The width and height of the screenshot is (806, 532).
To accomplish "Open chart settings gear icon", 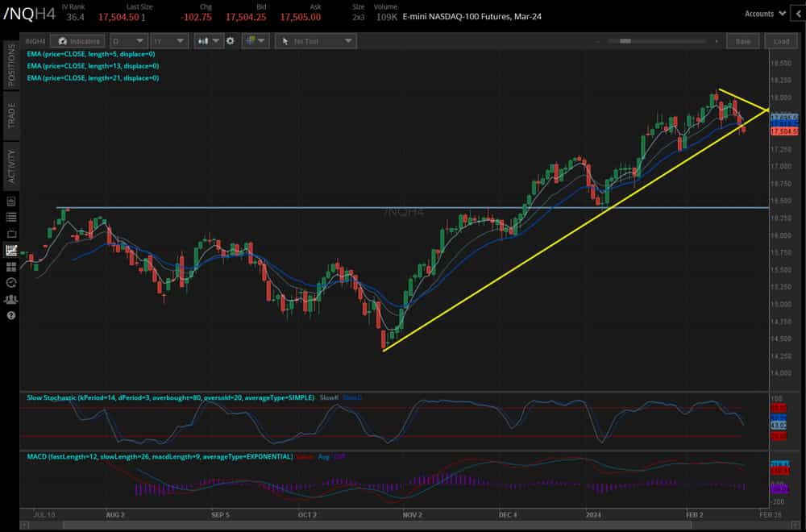I will coord(231,41).
